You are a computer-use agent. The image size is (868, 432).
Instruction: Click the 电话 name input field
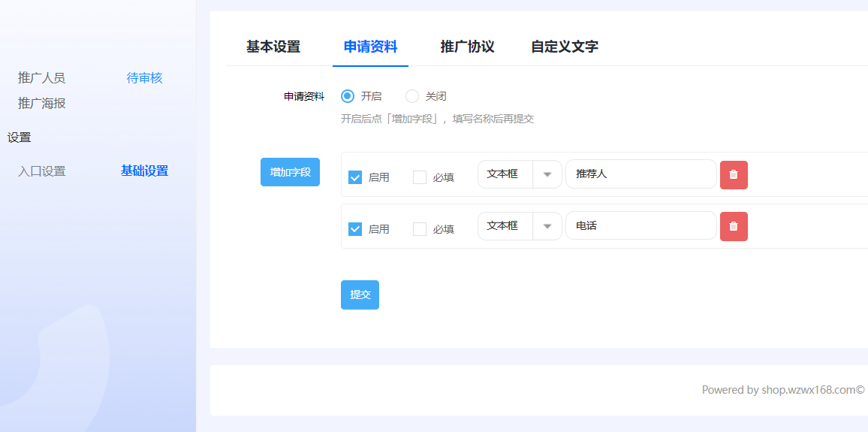(x=641, y=225)
